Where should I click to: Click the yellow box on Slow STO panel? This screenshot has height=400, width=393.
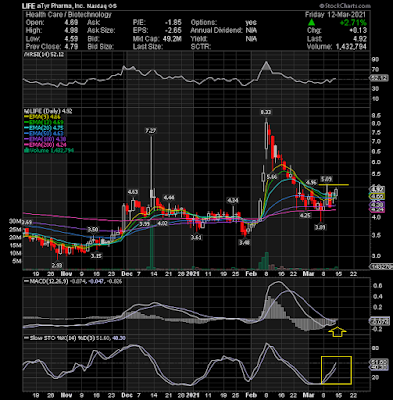(x=336, y=370)
